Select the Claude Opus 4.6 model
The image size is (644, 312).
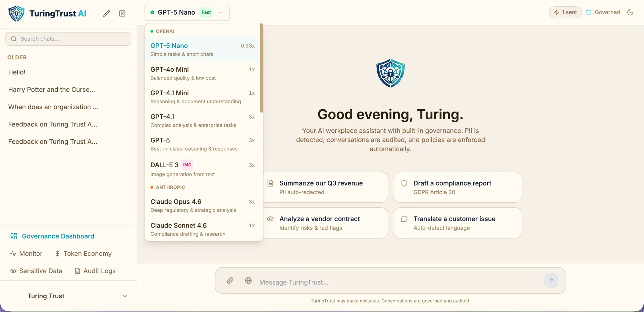point(203,206)
